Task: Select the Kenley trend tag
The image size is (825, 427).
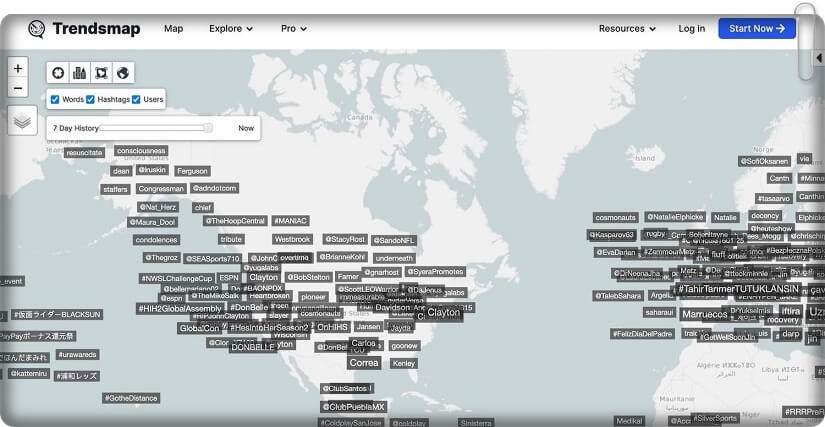Action: click(404, 363)
